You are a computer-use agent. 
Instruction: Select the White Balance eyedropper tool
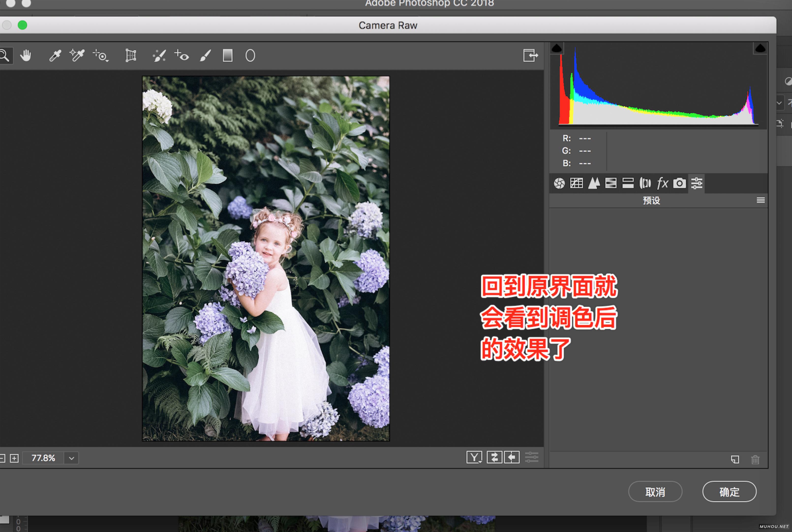(55, 55)
